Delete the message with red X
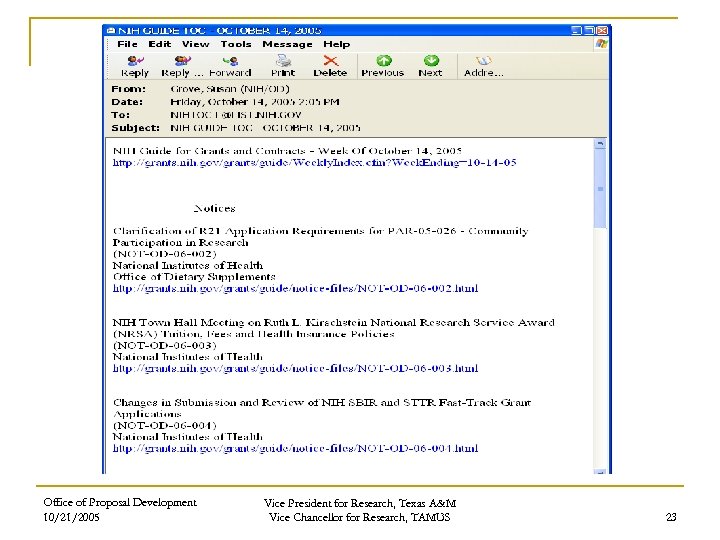This screenshot has height=540, width=720. click(x=330, y=66)
